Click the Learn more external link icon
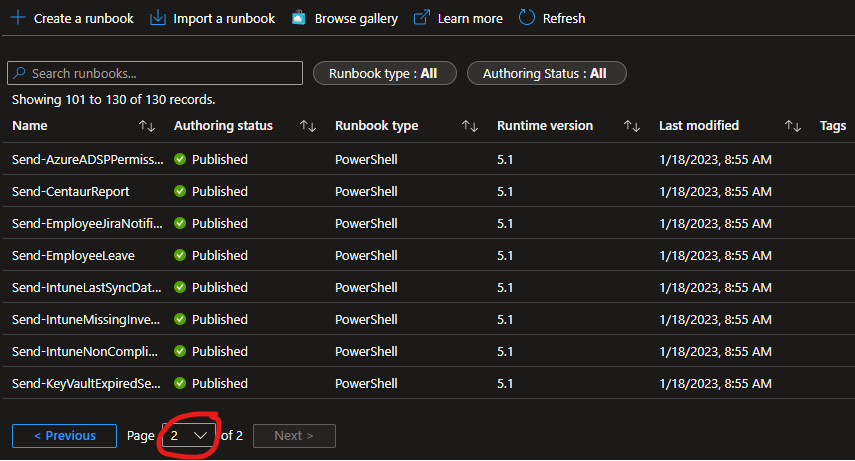Image resolution: width=855 pixels, height=461 pixels. click(422, 18)
